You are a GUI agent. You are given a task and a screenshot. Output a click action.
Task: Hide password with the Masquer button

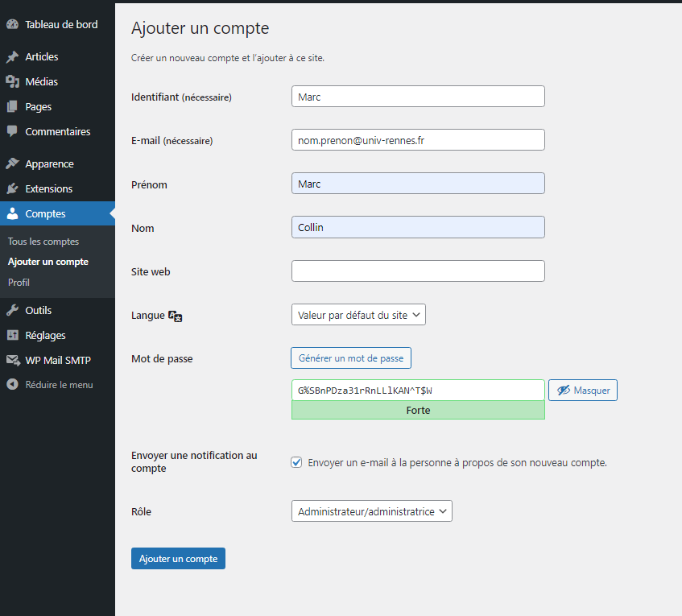[x=583, y=391]
